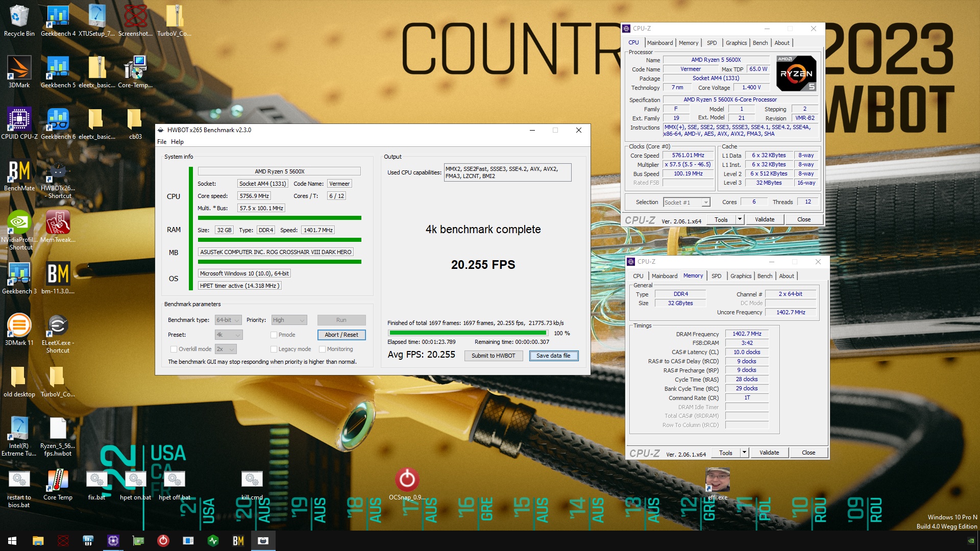Switch to About tab in bottom CPU-Z
980x551 pixels.
click(787, 276)
